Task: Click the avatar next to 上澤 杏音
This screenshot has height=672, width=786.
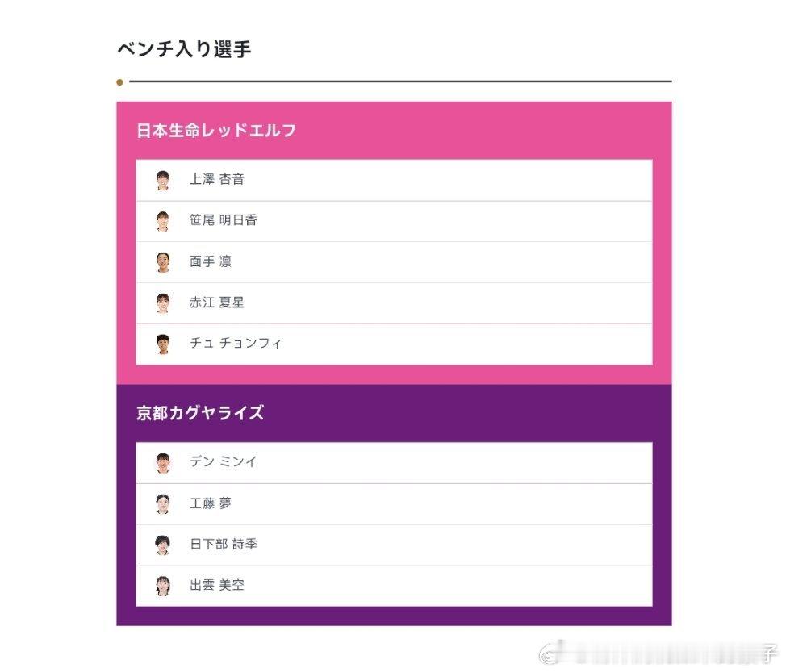Action: point(163,180)
